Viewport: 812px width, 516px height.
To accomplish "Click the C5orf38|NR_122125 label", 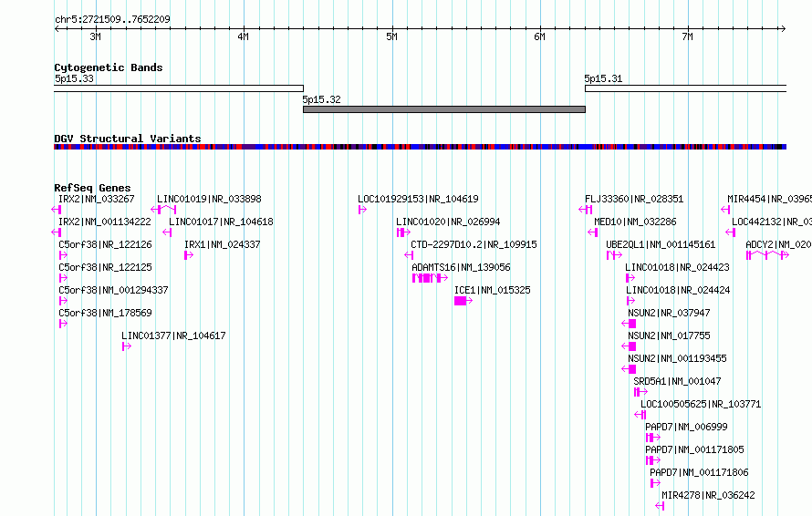I will 105,267.
